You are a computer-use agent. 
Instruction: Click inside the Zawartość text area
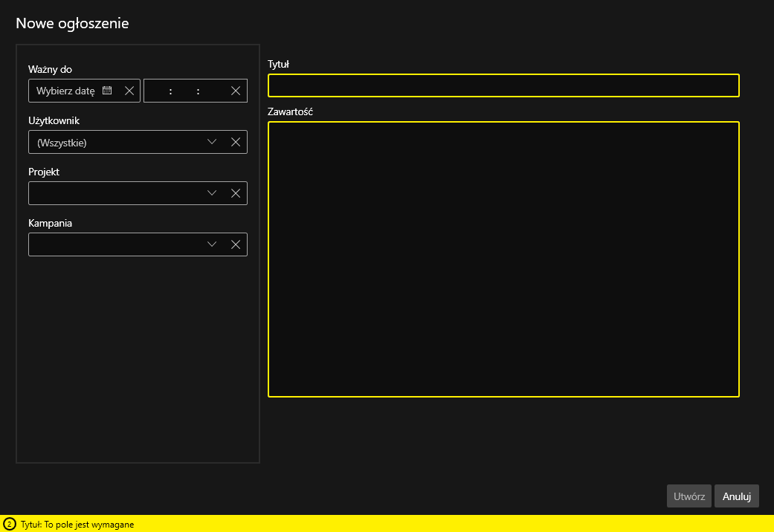point(503,259)
